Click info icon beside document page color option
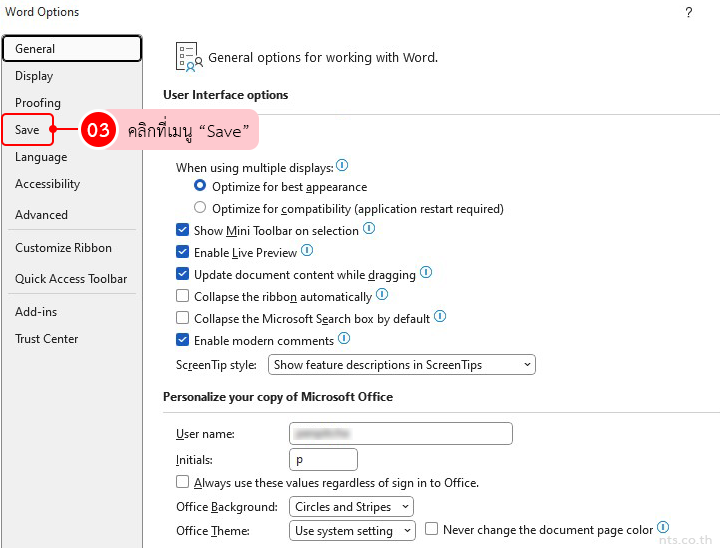Screen dimensions: 720x548 click(663, 528)
